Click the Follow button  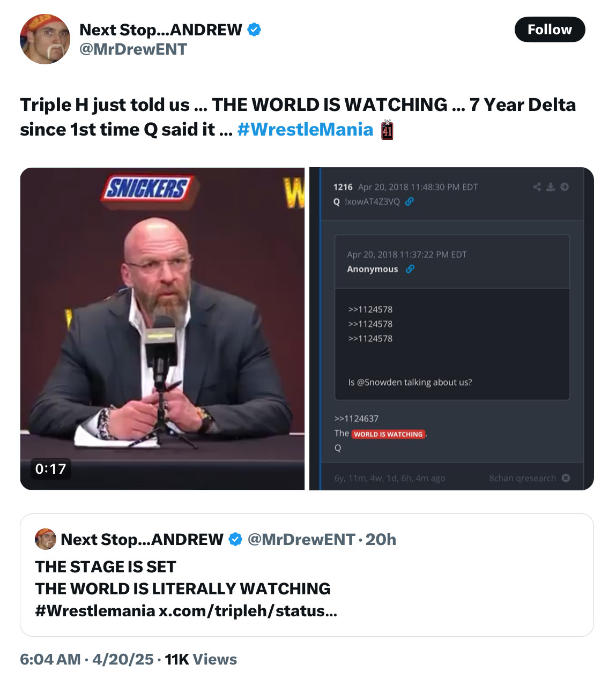[x=550, y=29]
